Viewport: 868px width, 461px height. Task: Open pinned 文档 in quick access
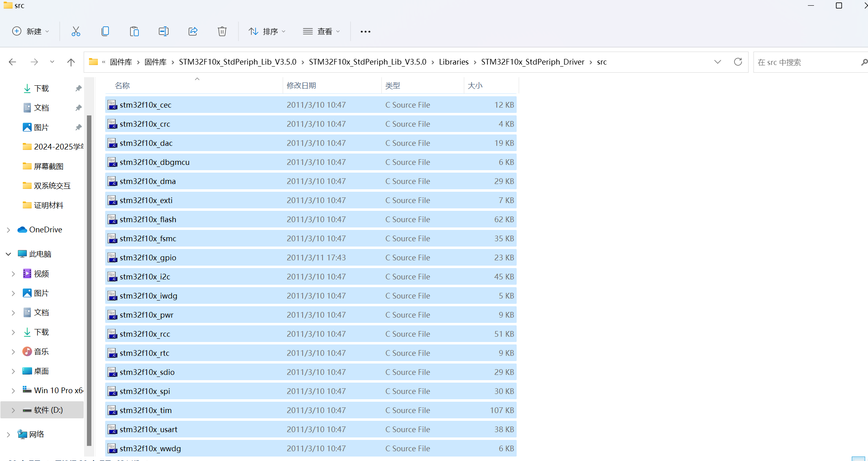point(41,108)
